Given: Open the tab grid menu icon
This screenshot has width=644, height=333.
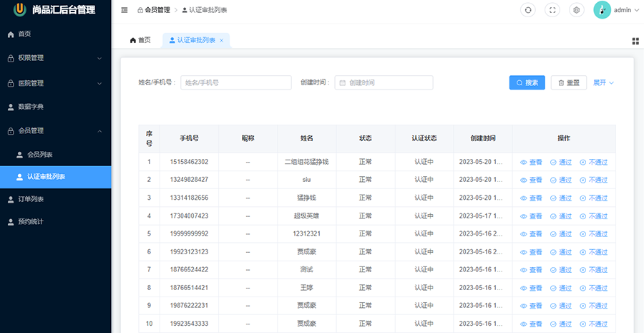Looking at the screenshot, I should 635,41.
